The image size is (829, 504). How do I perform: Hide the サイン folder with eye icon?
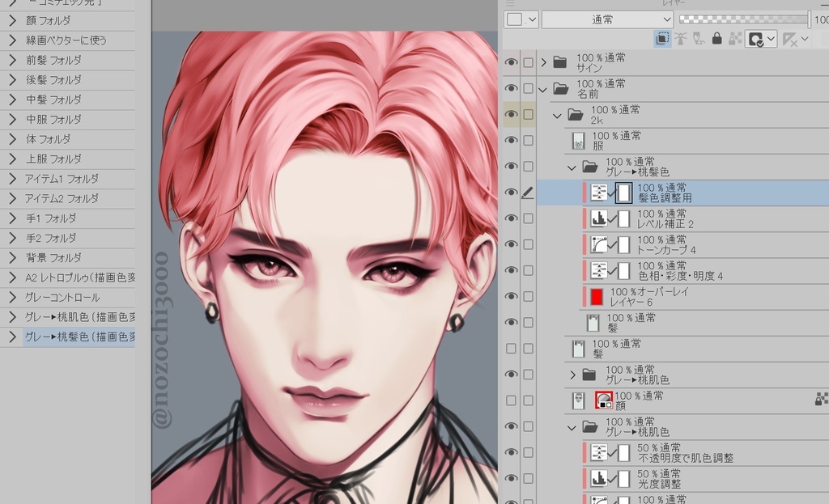pyautogui.click(x=511, y=62)
